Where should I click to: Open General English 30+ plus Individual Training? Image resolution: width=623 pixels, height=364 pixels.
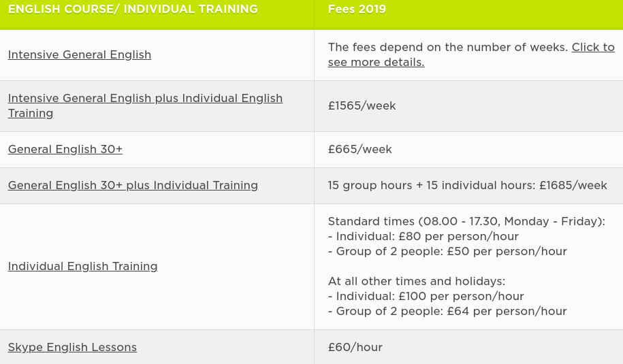click(x=133, y=185)
